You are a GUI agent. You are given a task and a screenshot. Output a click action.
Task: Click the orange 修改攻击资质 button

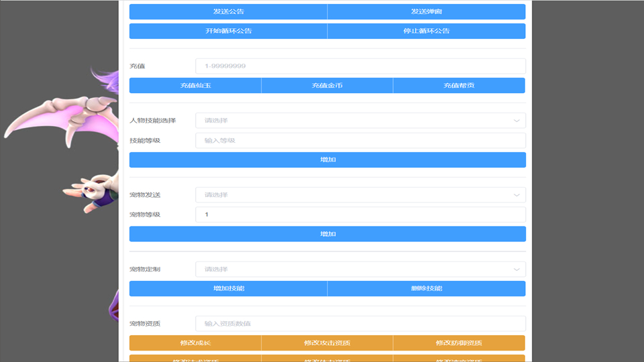click(327, 343)
